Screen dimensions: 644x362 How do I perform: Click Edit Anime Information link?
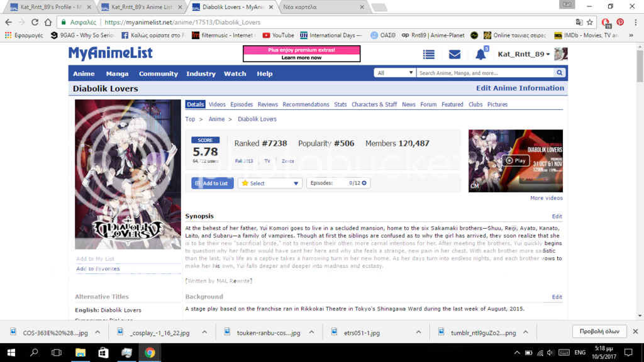tap(520, 88)
